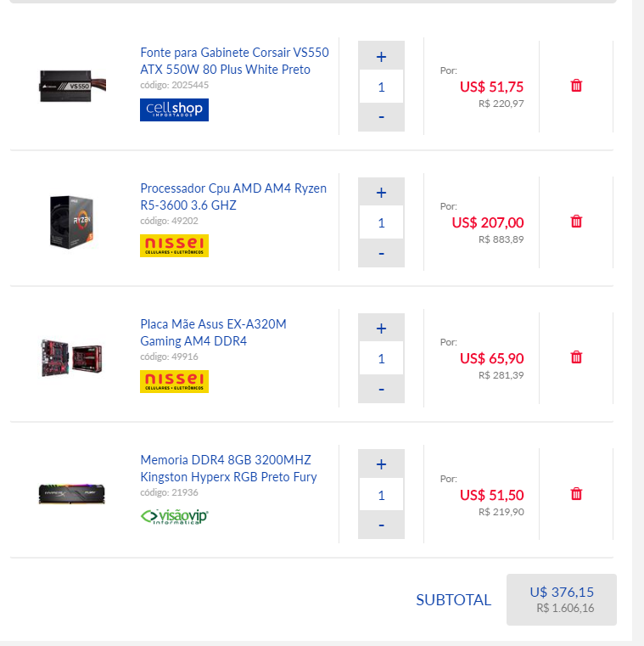Image resolution: width=644 pixels, height=646 pixels.
Task: Click the Nissei logo under Ryzen processor
Action: (x=174, y=246)
